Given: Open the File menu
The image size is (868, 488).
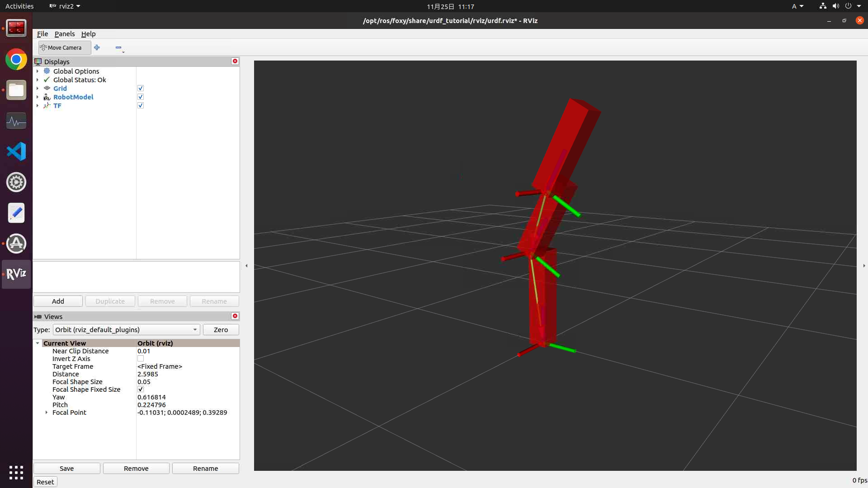Looking at the screenshot, I should 42,34.
